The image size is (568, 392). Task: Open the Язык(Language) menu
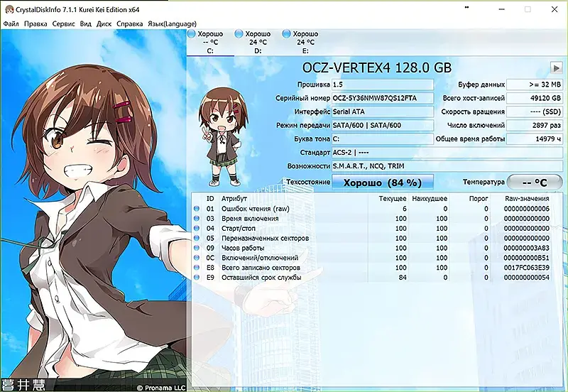pyautogui.click(x=172, y=24)
